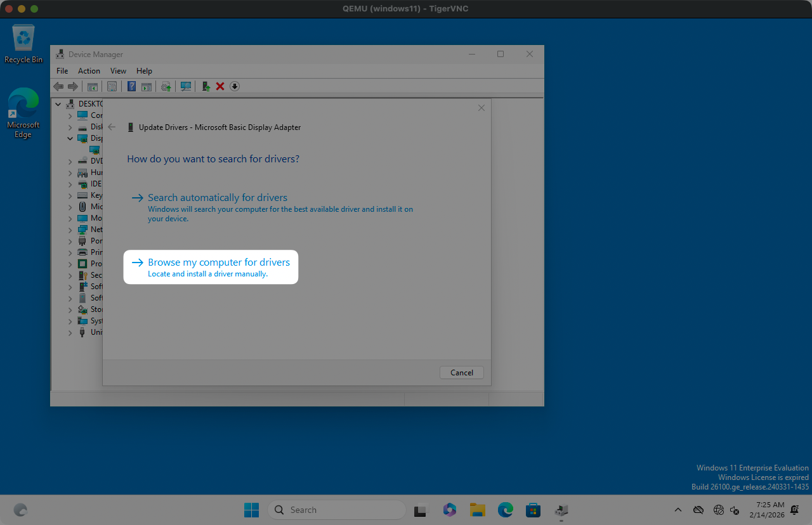This screenshot has height=525, width=812.
Task: Choose Search automatically for drivers
Action: click(x=217, y=198)
